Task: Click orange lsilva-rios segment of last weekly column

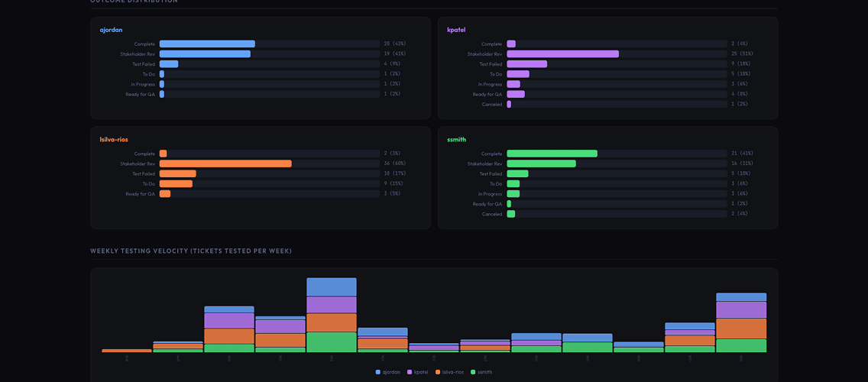Action: 741,329
